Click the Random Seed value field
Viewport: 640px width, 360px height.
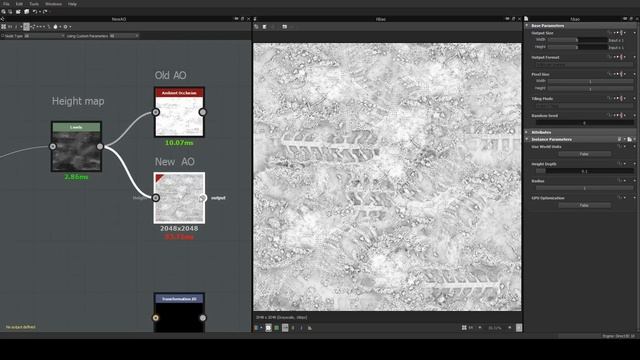click(x=584, y=122)
